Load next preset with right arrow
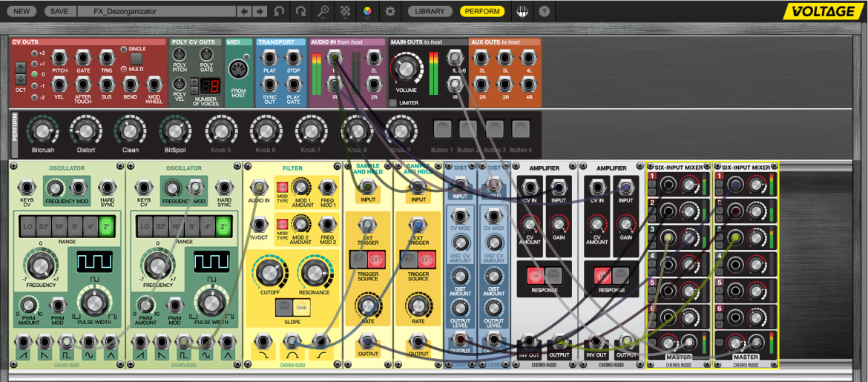This screenshot has height=382, width=868. 260,11
